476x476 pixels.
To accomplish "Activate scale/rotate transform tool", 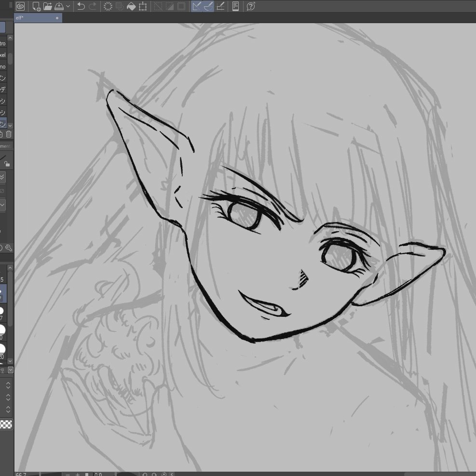I will [143, 6].
